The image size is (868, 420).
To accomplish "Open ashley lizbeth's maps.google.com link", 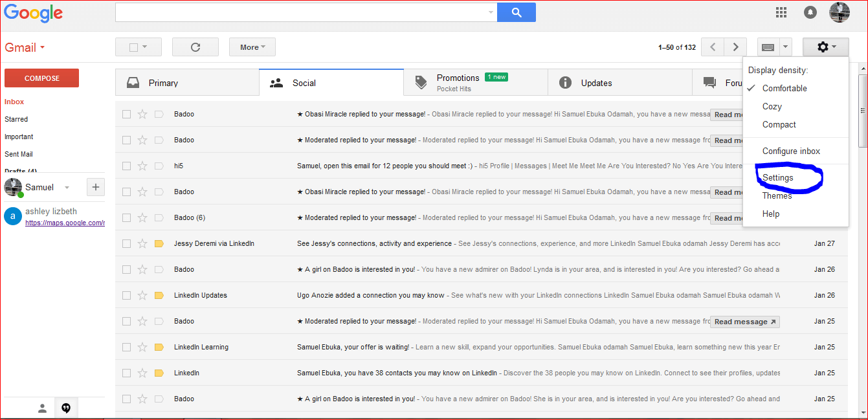I will tap(65, 223).
